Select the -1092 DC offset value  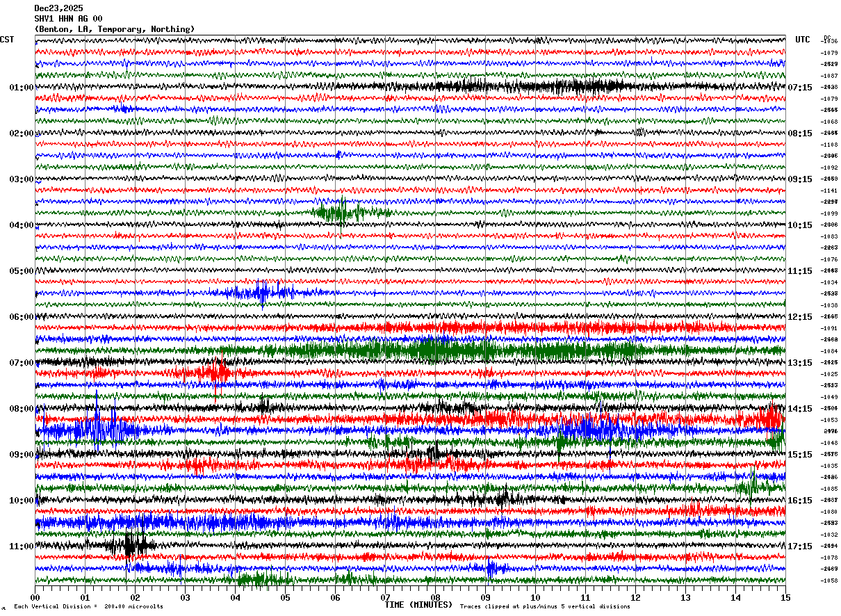pyautogui.click(x=829, y=168)
